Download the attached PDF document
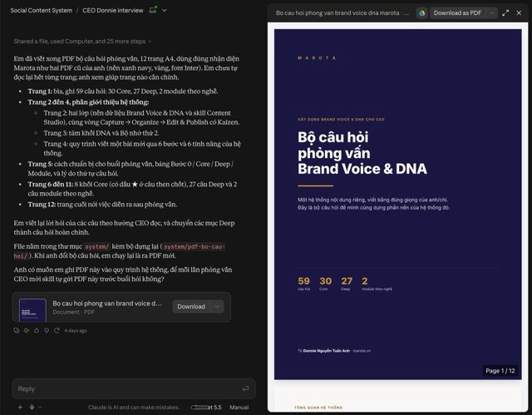Viewport: 532px width, 415px height. (191, 306)
